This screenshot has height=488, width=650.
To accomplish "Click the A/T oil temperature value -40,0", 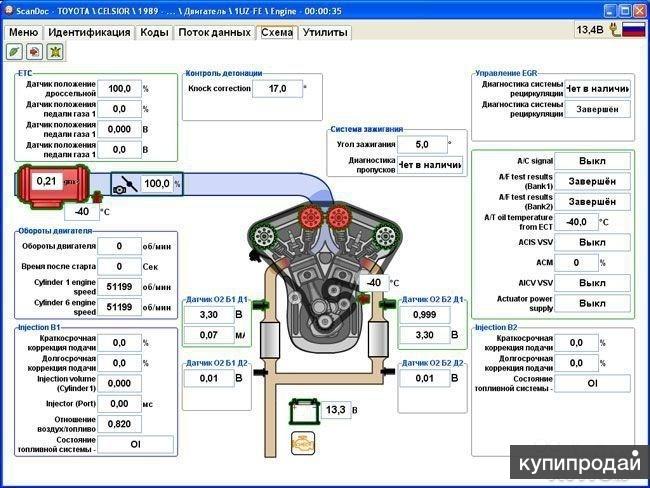I will pyautogui.click(x=577, y=222).
